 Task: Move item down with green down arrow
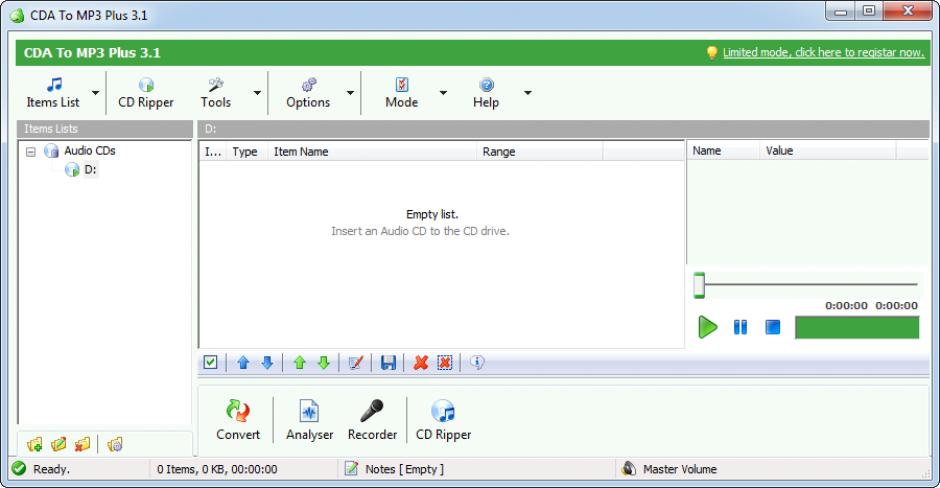tap(324, 363)
